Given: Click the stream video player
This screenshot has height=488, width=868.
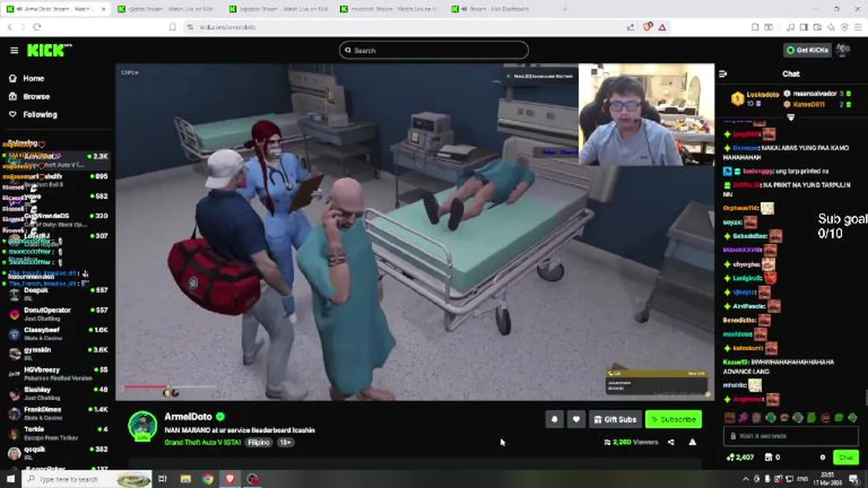Looking at the screenshot, I should click(x=415, y=232).
